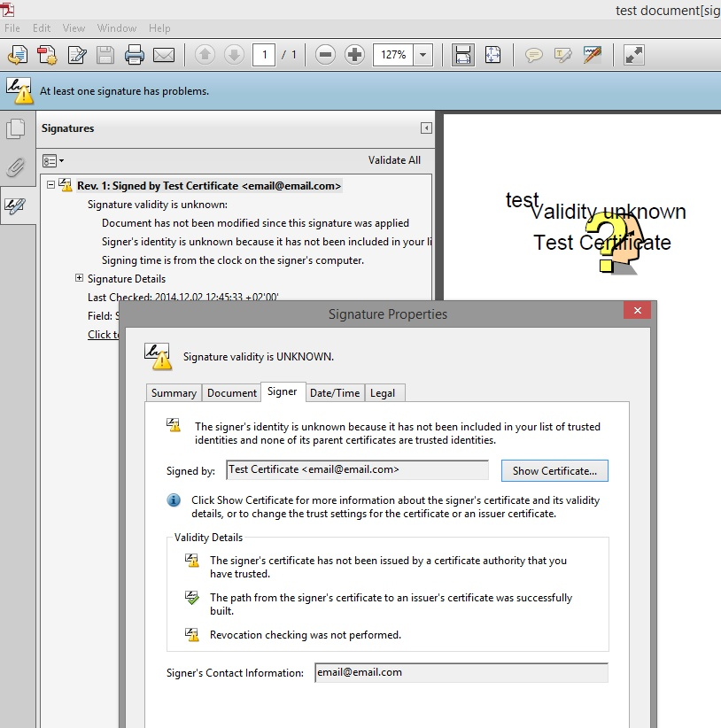Switch to the Summary tab
The height and width of the screenshot is (728, 721).
pos(174,393)
